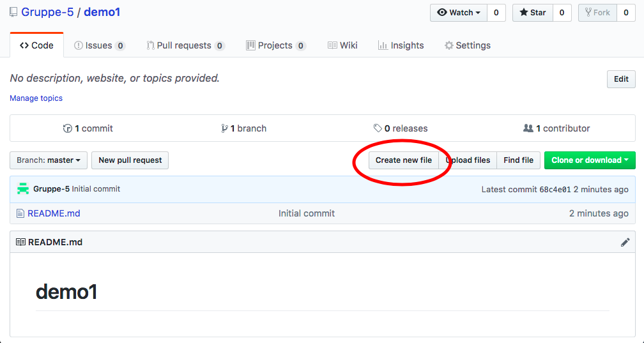Click the Pull requests tab icon
The image size is (644, 343).
(150, 45)
